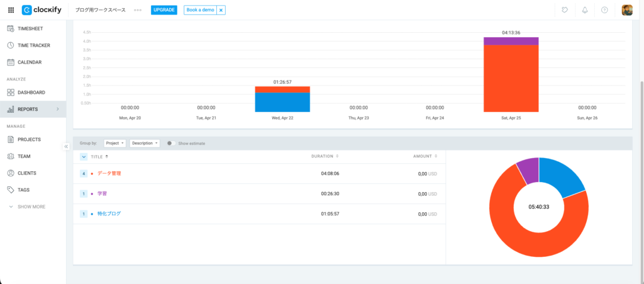Open the Project group-by dropdown

click(114, 144)
